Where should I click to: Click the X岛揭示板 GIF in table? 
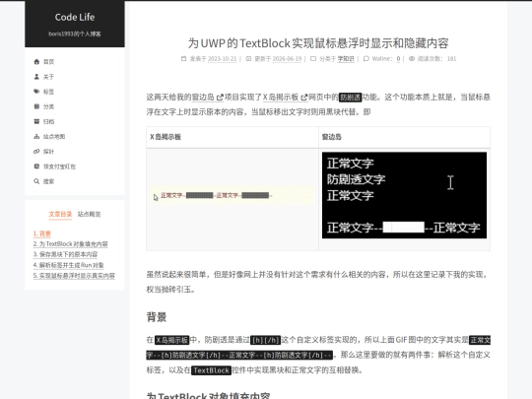click(x=233, y=195)
